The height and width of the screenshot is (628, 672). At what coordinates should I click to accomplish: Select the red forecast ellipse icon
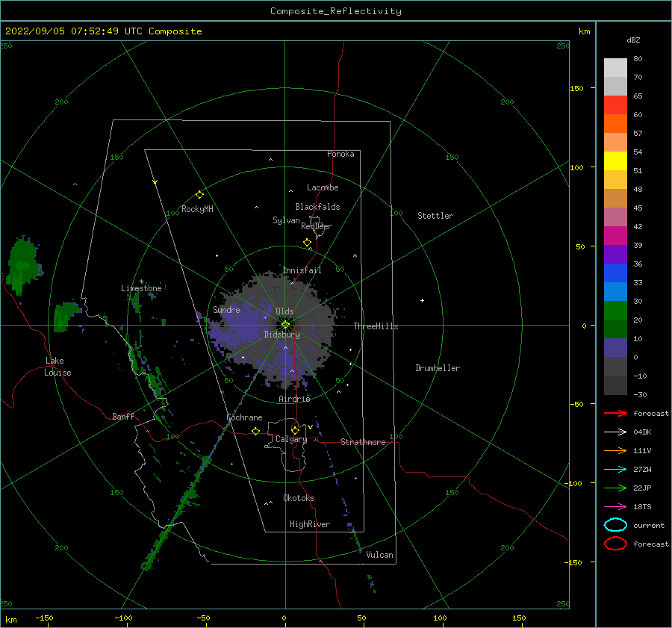tap(615, 544)
